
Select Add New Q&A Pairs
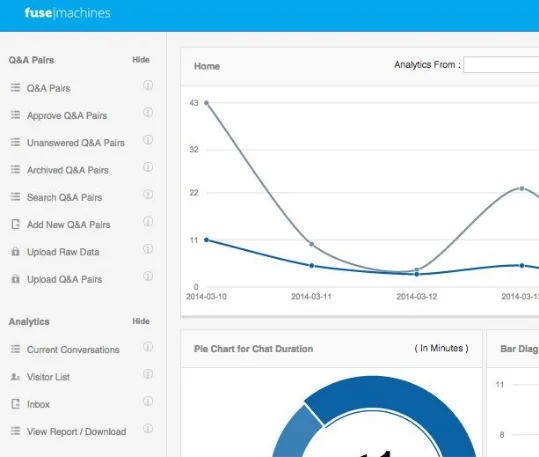click(68, 225)
